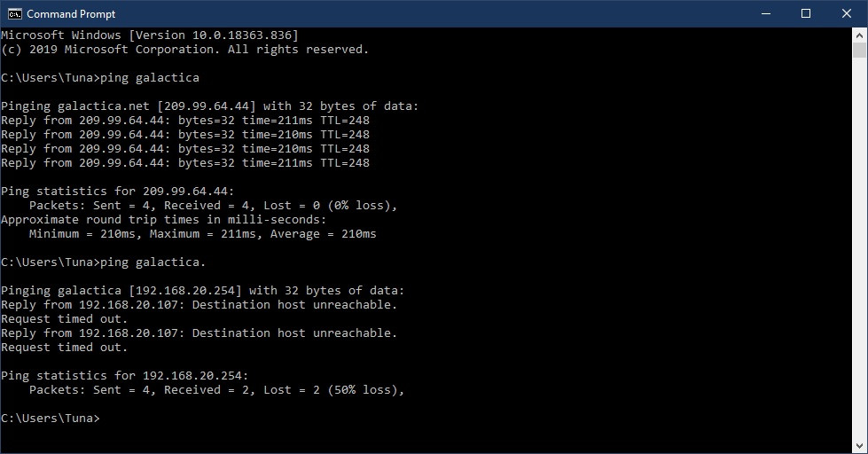Click the vertical scrollbar thumb
The width and height of the screenshot is (868, 454).
pyautogui.click(x=860, y=51)
